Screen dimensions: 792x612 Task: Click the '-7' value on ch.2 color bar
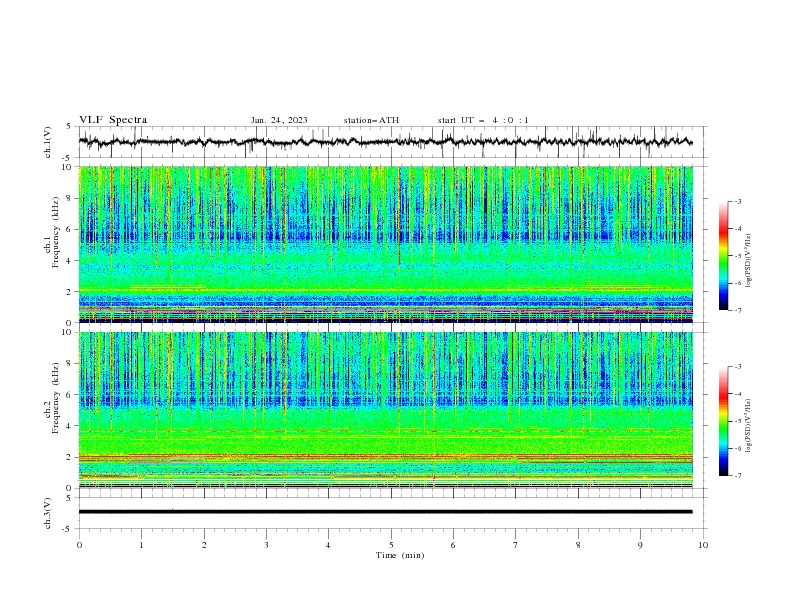(737, 476)
